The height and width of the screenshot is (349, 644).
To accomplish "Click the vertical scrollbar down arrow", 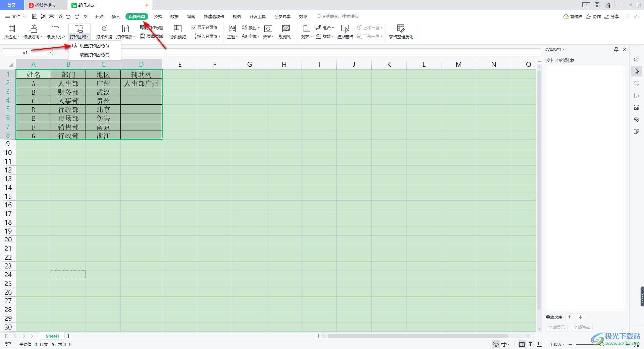I will (x=539, y=329).
